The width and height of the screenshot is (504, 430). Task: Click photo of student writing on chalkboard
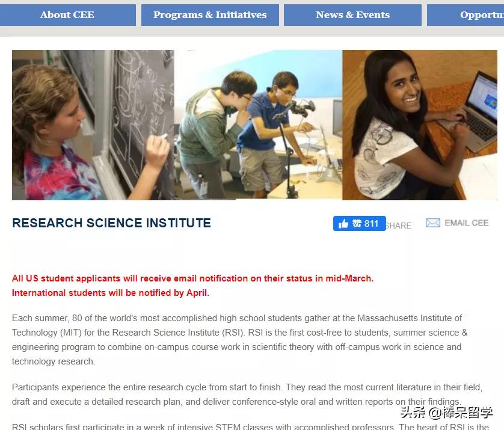[93, 125]
